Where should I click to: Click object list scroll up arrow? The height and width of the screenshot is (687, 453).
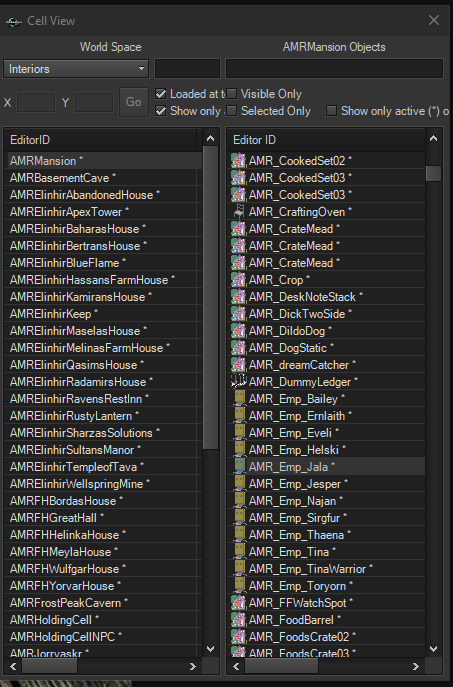tap(433, 138)
